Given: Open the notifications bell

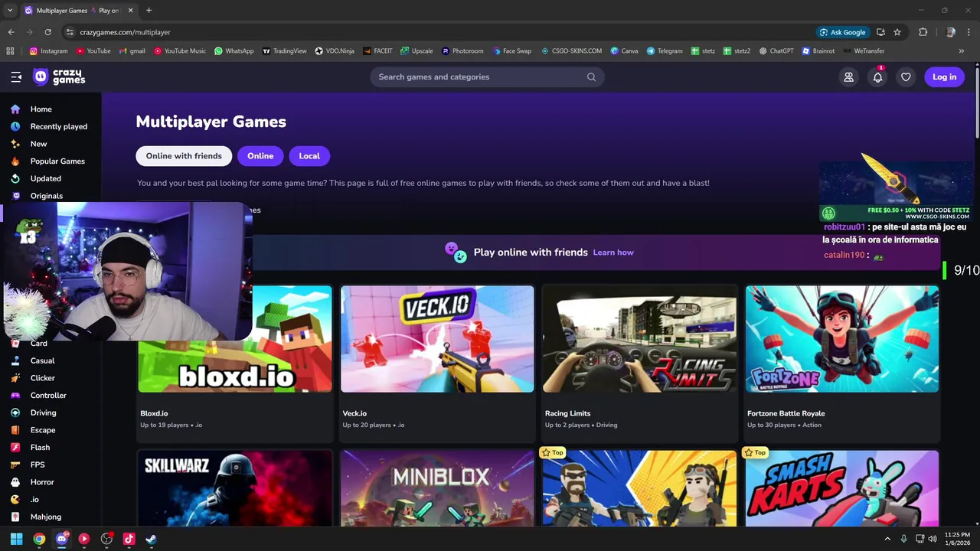Looking at the screenshot, I should (x=877, y=77).
